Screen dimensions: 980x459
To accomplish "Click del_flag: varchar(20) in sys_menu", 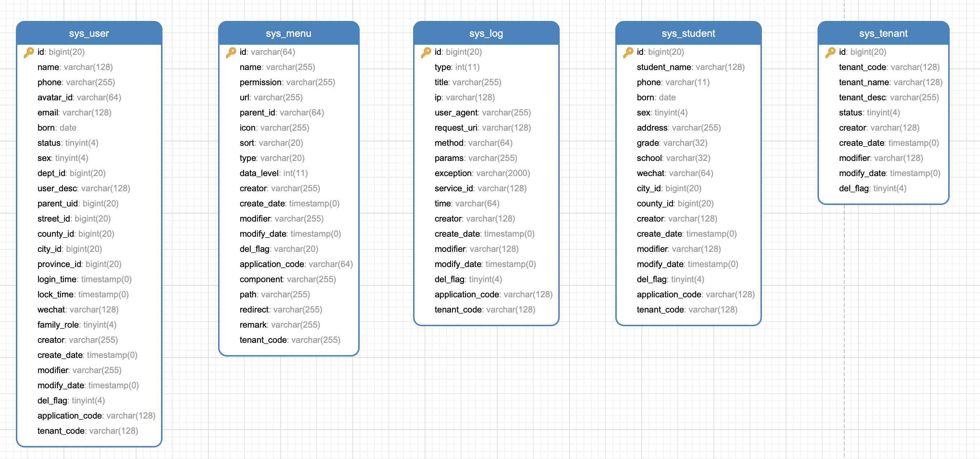I will [x=279, y=249].
